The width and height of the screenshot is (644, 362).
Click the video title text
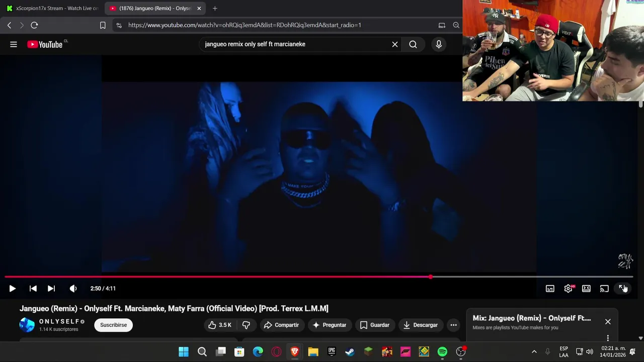point(174,308)
